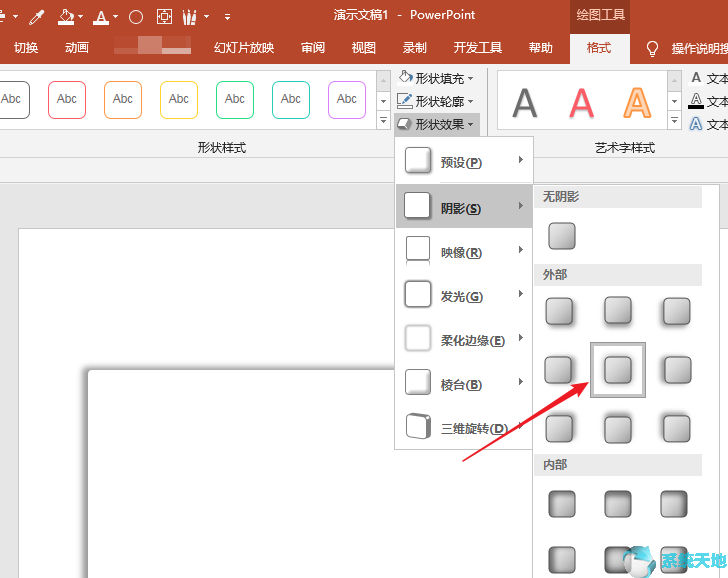Open the 发光(G) glow submenu

click(463, 294)
